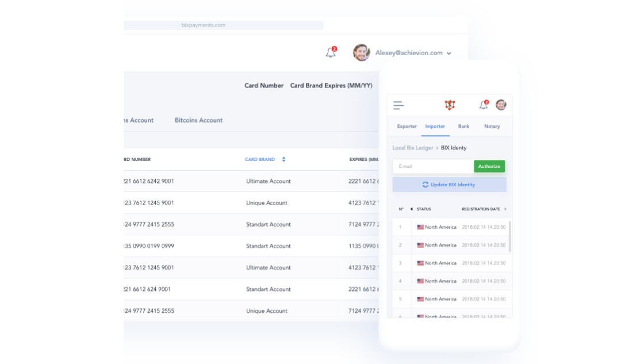
Task: Select the Notary tab
Action: click(492, 126)
